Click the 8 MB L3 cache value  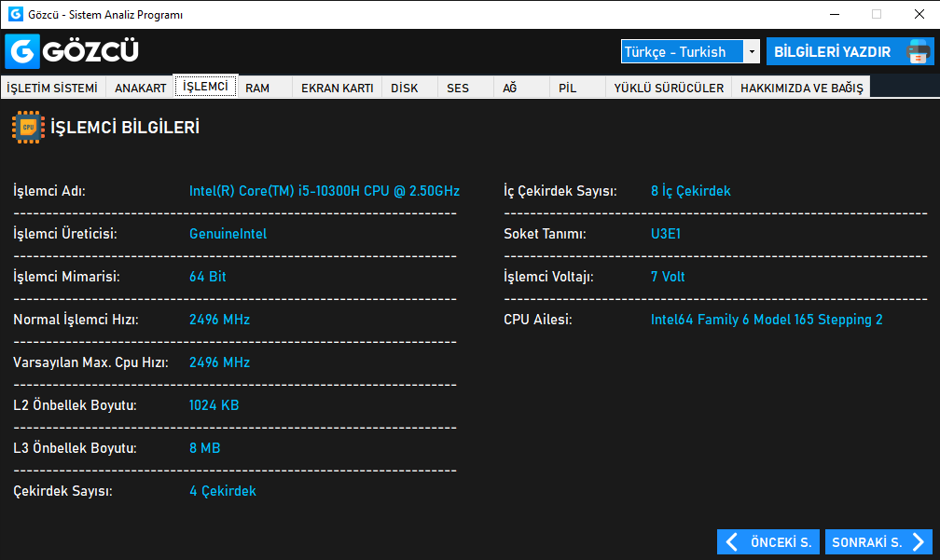point(204,448)
